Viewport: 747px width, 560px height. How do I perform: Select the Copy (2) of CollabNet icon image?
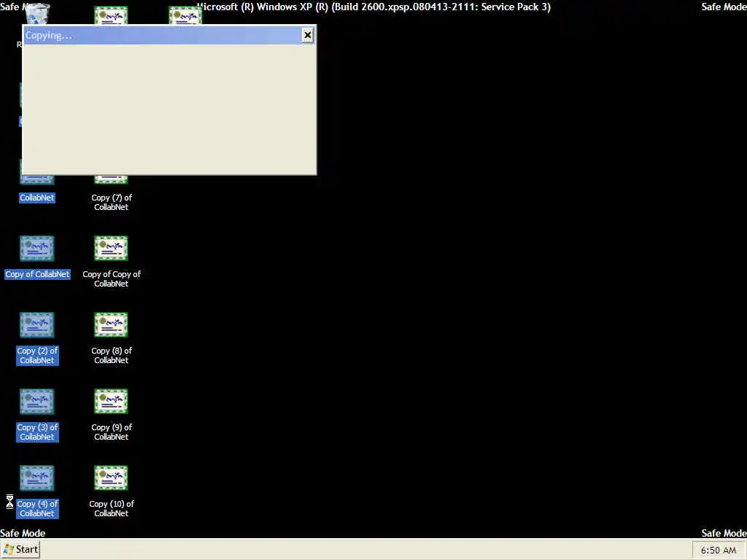tap(36, 324)
